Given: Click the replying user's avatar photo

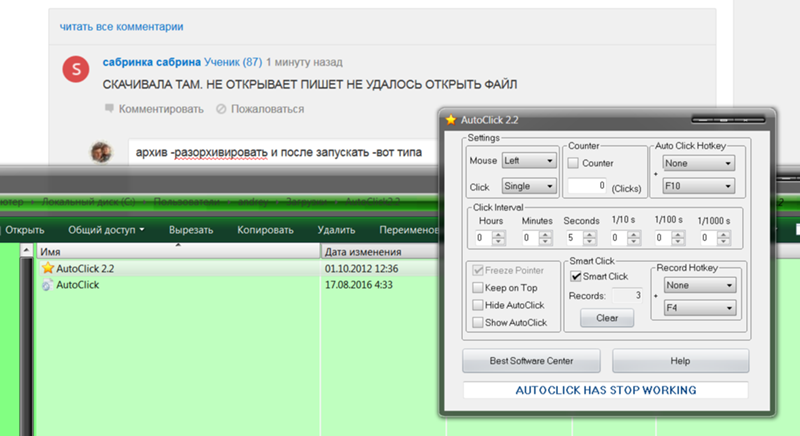Looking at the screenshot, I should pyautogui.click(x=101, y=152).
